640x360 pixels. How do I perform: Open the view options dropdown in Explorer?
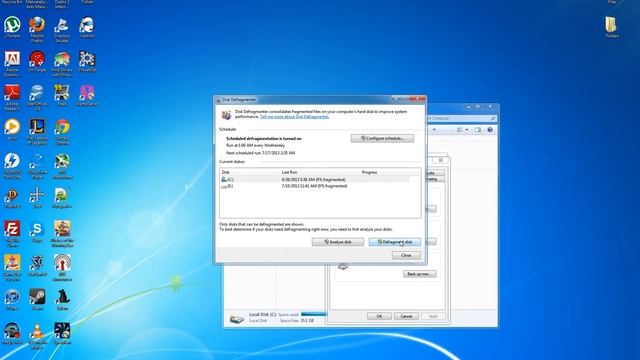pyautogui.click(x=467, y=130)
